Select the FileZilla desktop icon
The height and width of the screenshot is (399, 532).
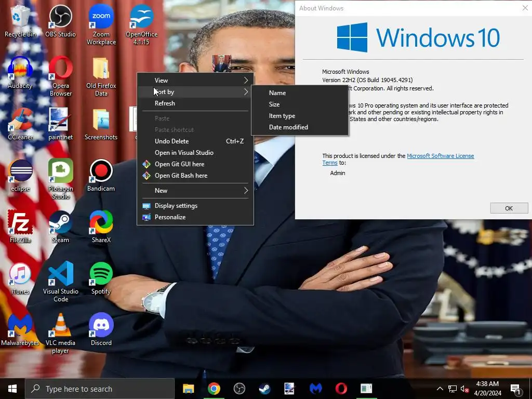(20, 227)
